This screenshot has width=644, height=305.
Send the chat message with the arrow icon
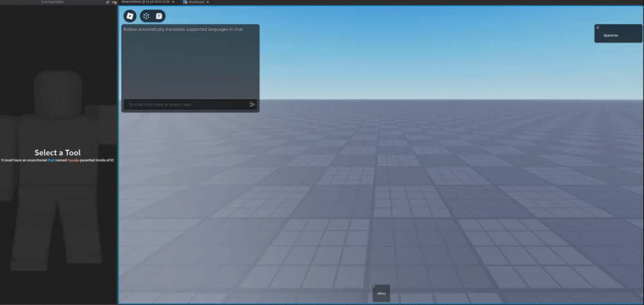pyautogui.click(x=252, y=104)
